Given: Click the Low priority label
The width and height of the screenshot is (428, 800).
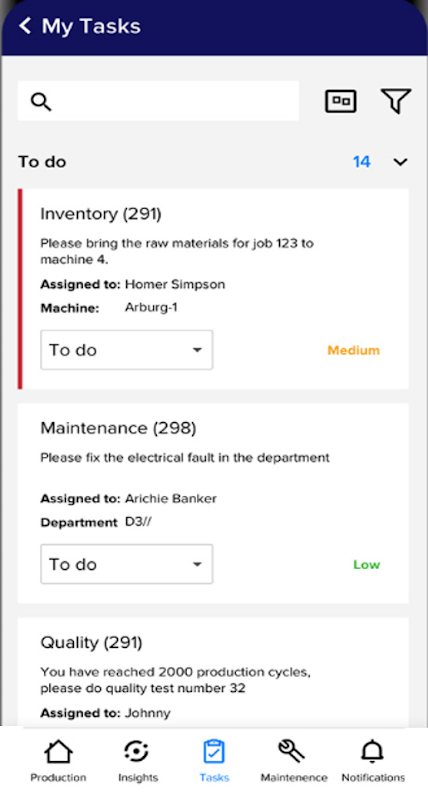Looking at the screenshot, I should (367, 565).
